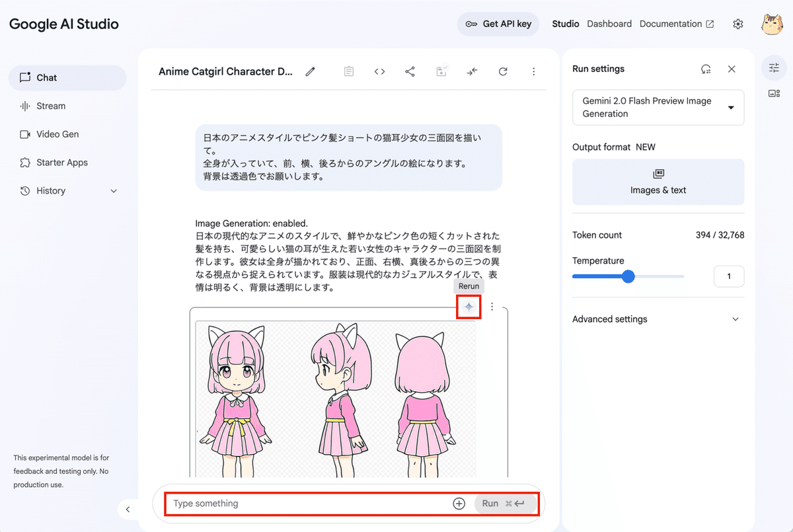Screen dimensions: 793x532
Task: Click the media gallery icon on the right edge
Action: click(x=774, y=93)
